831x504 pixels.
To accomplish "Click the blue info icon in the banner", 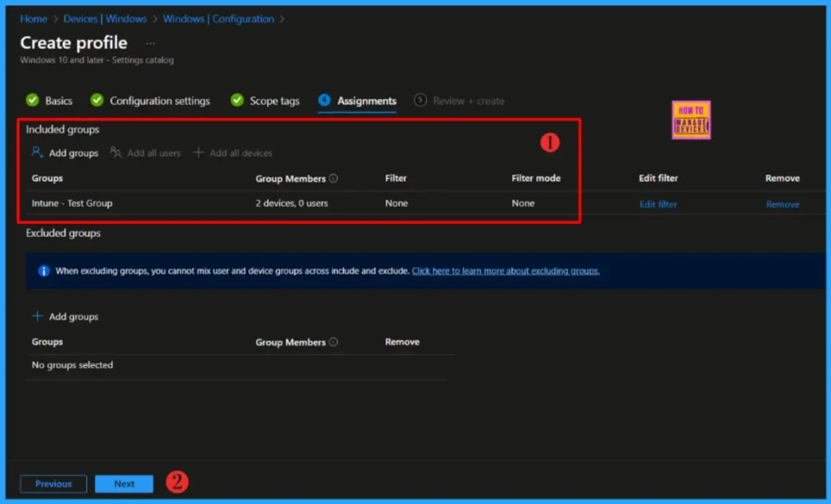I will (44, 271).
